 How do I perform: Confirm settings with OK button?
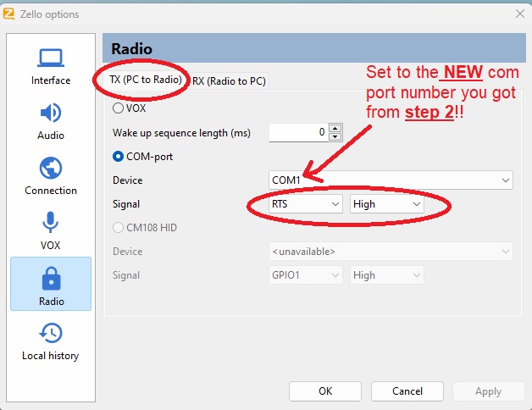[325, 391]
